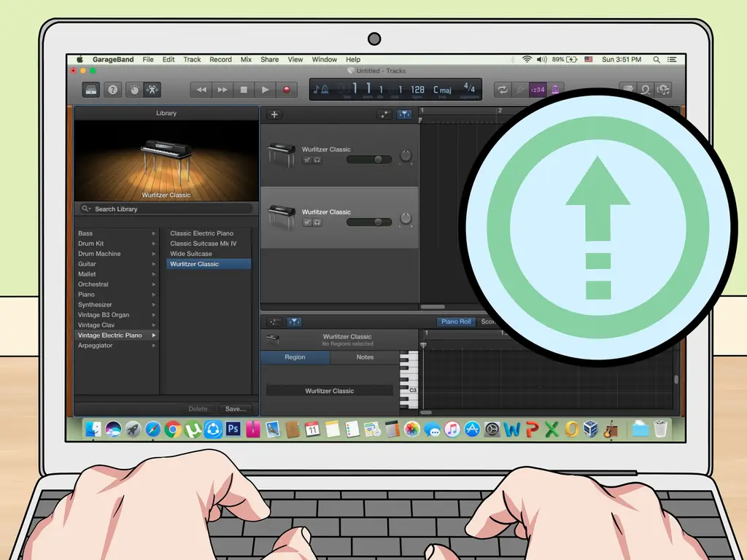The width and height of the screenshot is (747, 560).
Task: Toggle Catch Playhead button in tracks header
Action: [404, 114]
